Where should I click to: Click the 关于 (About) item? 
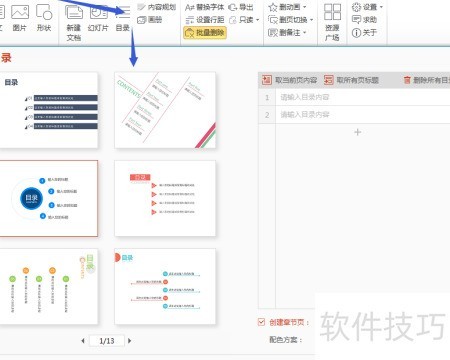pos(364,33)
